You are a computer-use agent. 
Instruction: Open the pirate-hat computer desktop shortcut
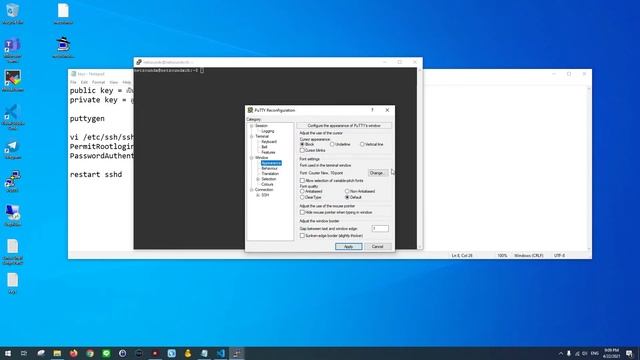[63, 46]
